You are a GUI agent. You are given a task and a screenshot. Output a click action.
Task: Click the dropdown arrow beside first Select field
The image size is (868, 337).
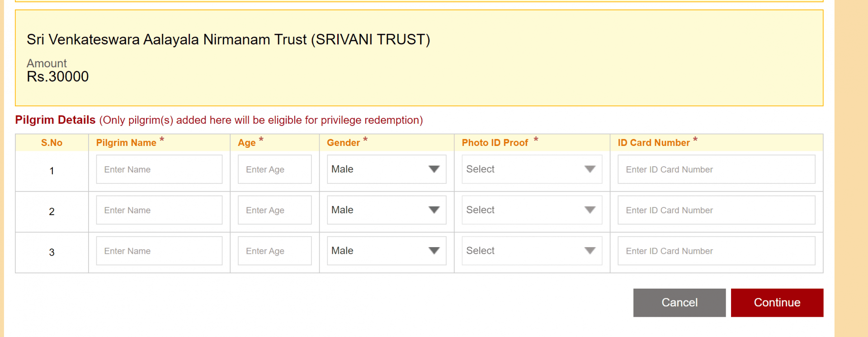(x=589, y=169)
